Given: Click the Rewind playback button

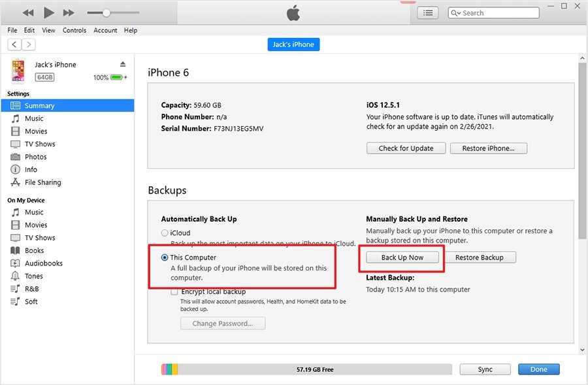Looking at the screenshot, I should click(x=27, y=13).
